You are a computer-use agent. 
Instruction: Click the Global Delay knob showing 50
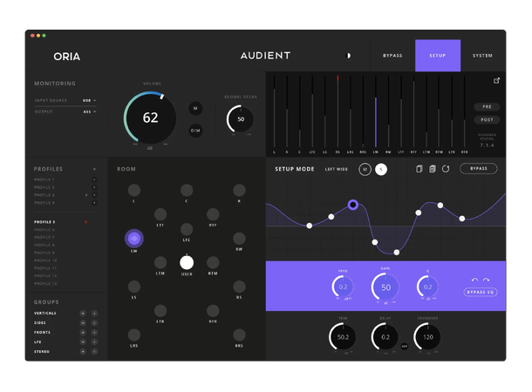241,119
